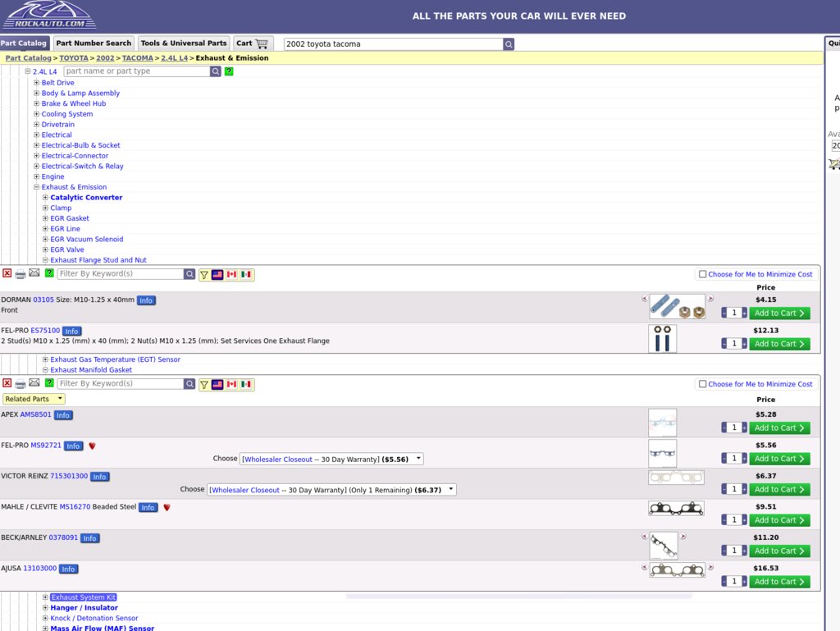Open the Related Parts dropdown
The width and height of the screenshot is (840, 631).
point(34,399)
